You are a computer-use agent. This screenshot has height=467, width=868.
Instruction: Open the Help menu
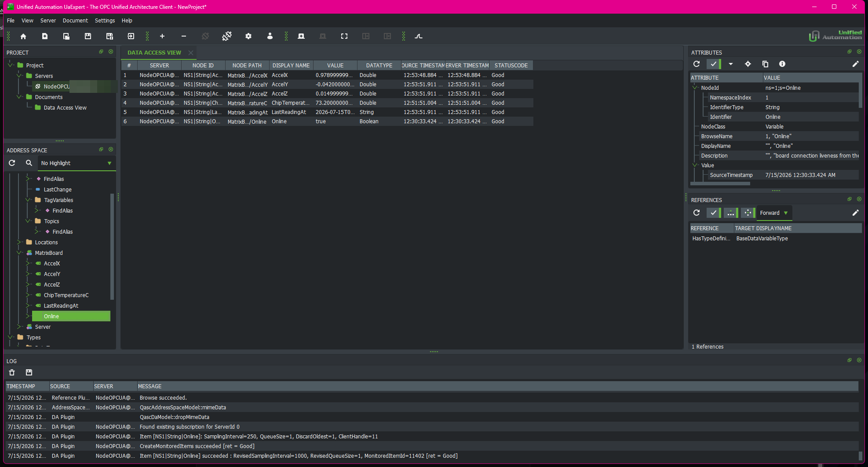pyautogui.click(x=127, y=21)
